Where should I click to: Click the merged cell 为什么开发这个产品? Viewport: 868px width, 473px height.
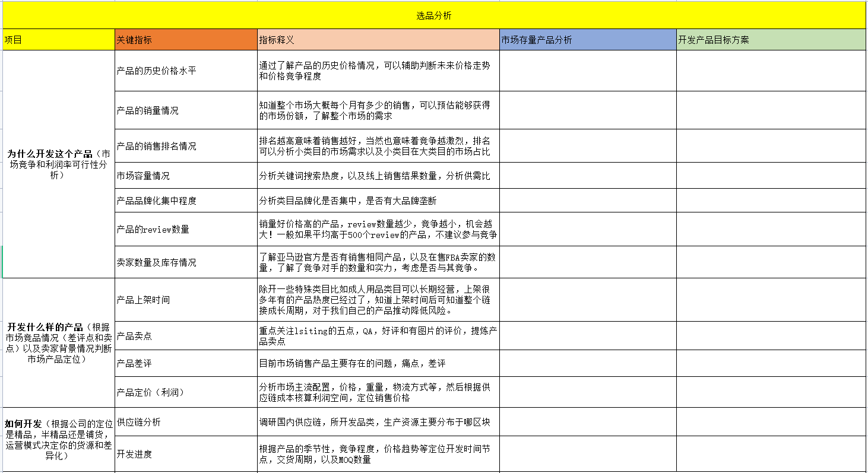59,164
